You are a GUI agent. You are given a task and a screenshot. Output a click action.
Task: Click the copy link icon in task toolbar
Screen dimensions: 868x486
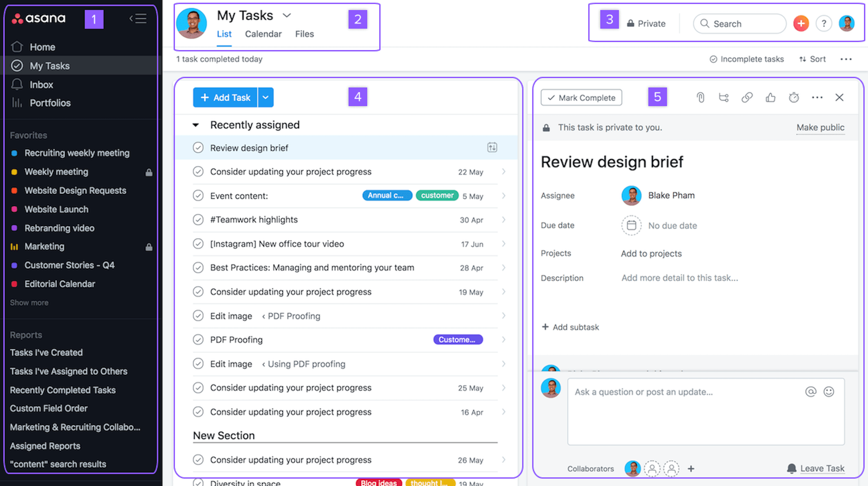click(746, 98)
